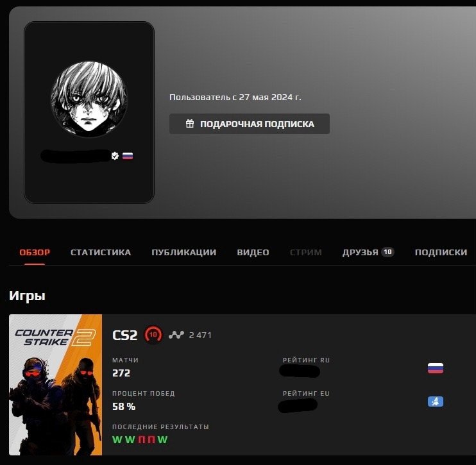
Task: Click the gift box icon
Action: (x=190, y=124)
